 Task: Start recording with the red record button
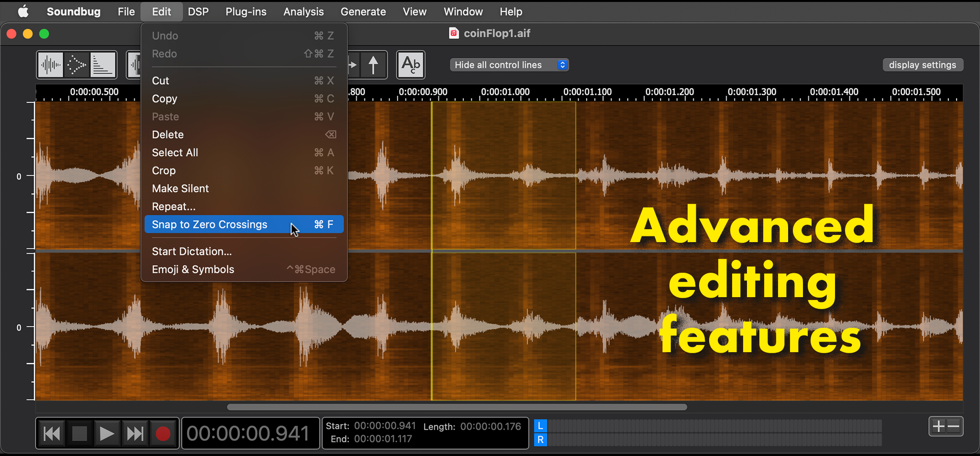163,434
